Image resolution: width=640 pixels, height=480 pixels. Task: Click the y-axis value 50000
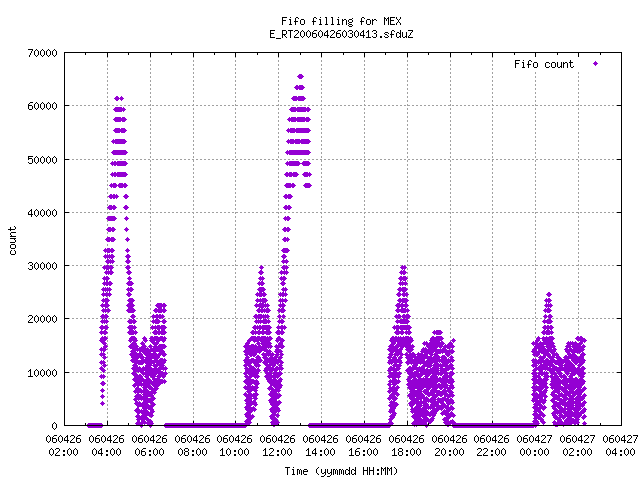(42, 160)
